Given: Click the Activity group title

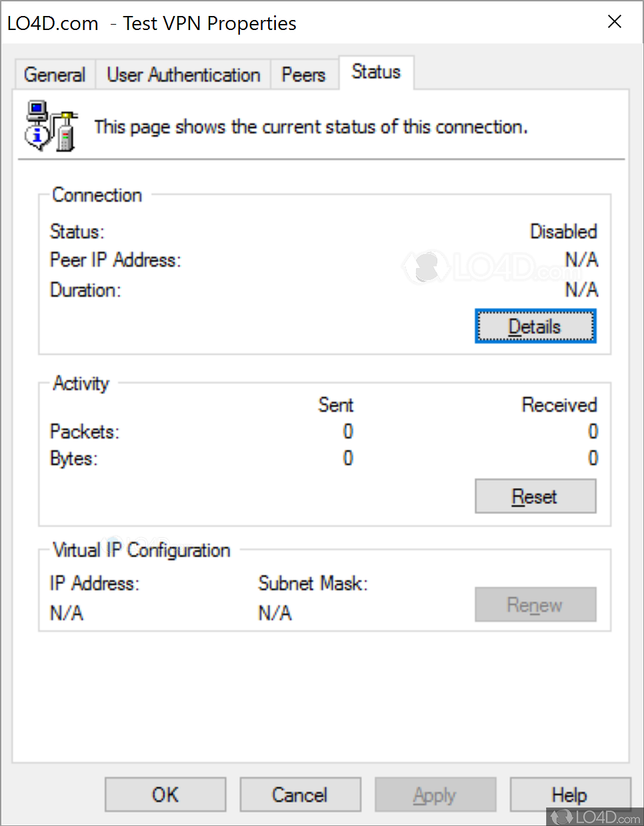Looking at the screenshot, I should tap(81, 383).
